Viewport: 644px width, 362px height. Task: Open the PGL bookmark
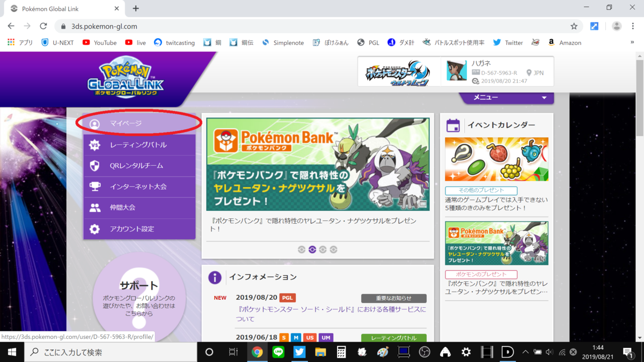[x=368, y=42]
